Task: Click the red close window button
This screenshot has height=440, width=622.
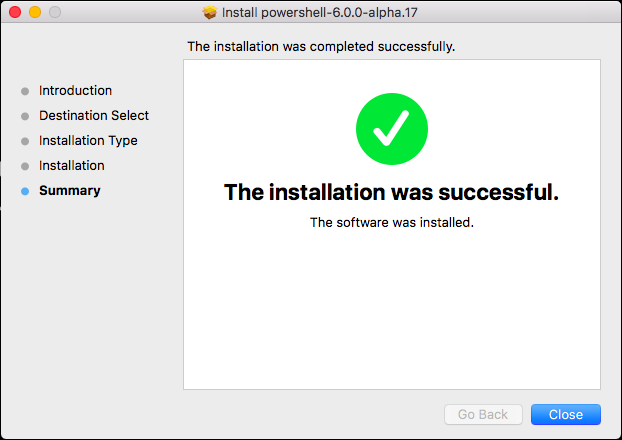Action: [15, 12]
